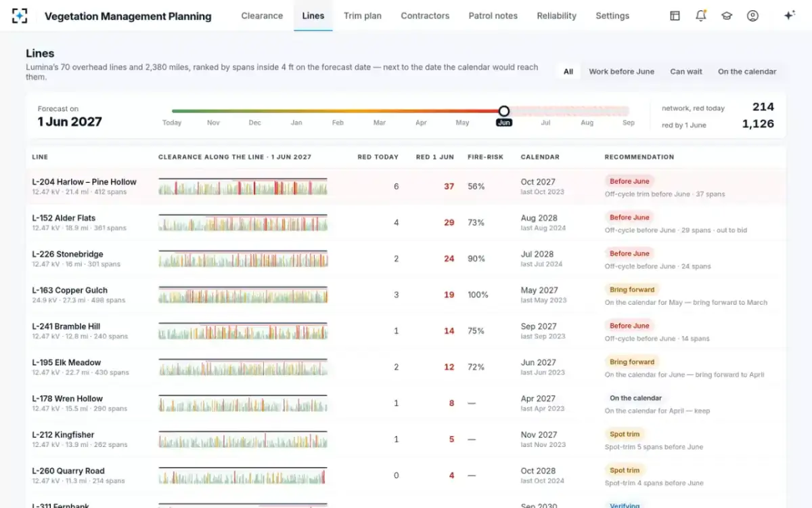Click the Spot trim badge for L-212 Kingfisher
Screen dimensions: 812x508
625,434
